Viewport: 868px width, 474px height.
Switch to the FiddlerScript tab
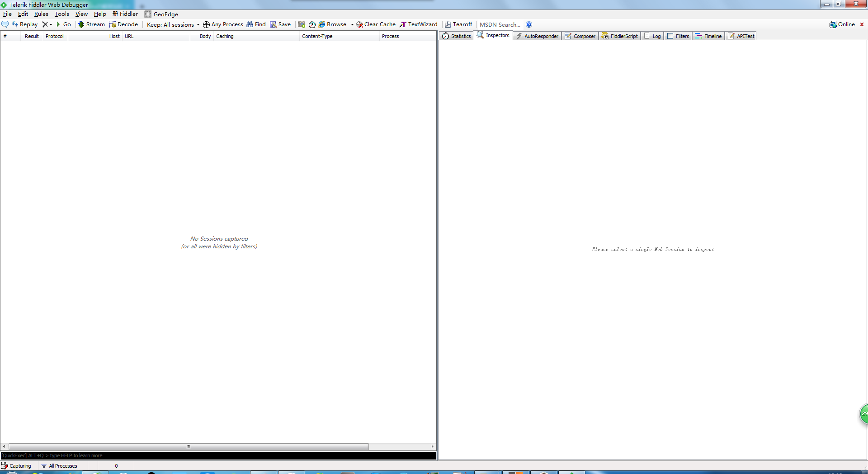[x=620, y=36]
